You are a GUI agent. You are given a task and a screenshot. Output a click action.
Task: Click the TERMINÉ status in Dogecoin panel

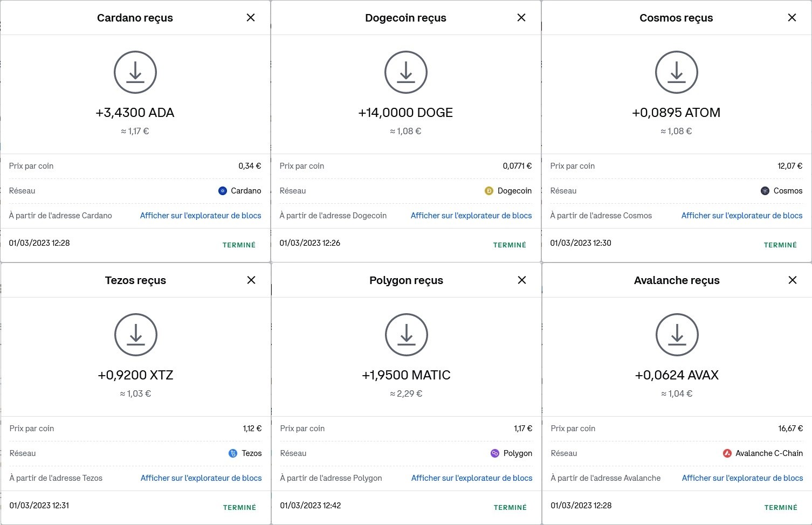tap(510, 245)
